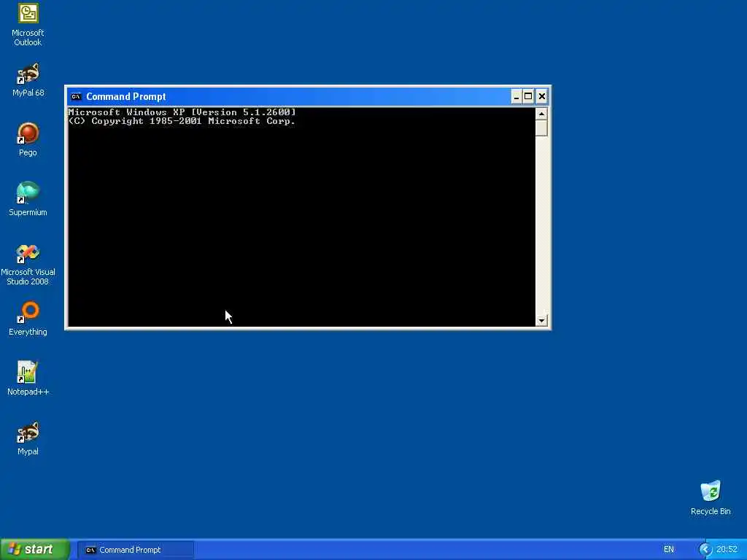The width and height of the screenshot is (747, 560).
Task: Click the 'Microsoft Windows XP [Version 5.1.2600]' line
Action: pyautogui.click(x=182, y=112)
